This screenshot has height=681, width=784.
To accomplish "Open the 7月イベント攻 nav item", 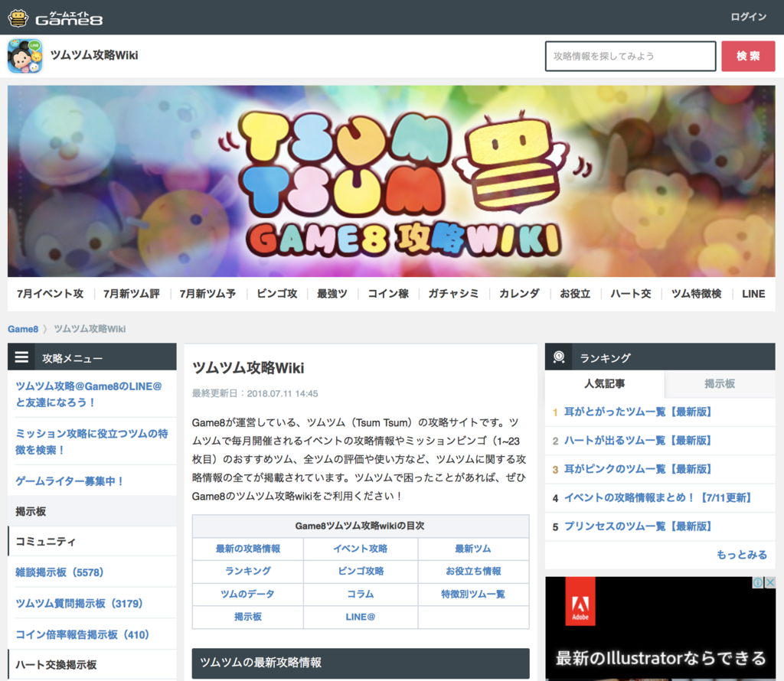I will tap(50, 294).
